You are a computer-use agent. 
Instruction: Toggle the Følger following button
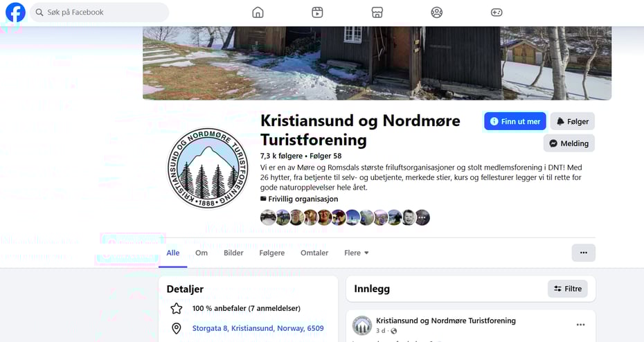573,122
